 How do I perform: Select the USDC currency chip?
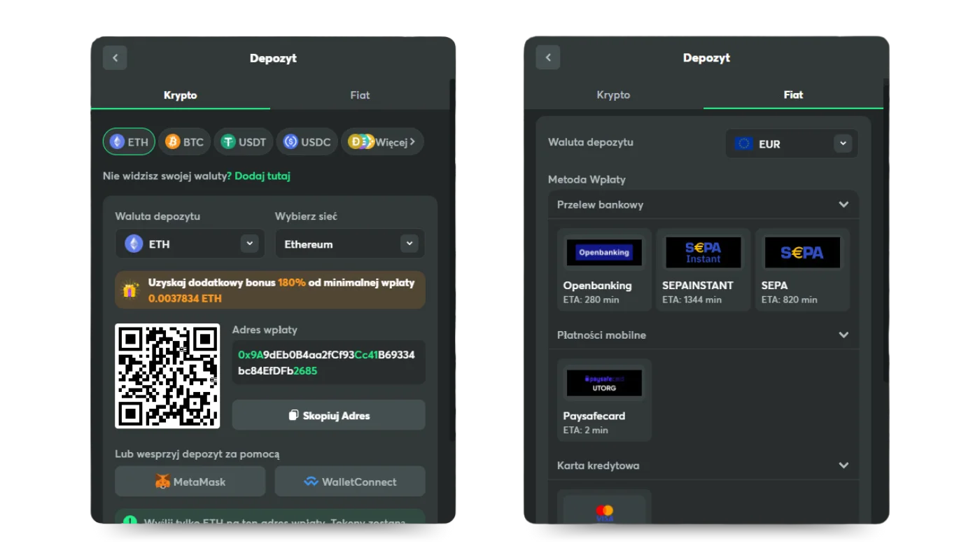(307, 142)
